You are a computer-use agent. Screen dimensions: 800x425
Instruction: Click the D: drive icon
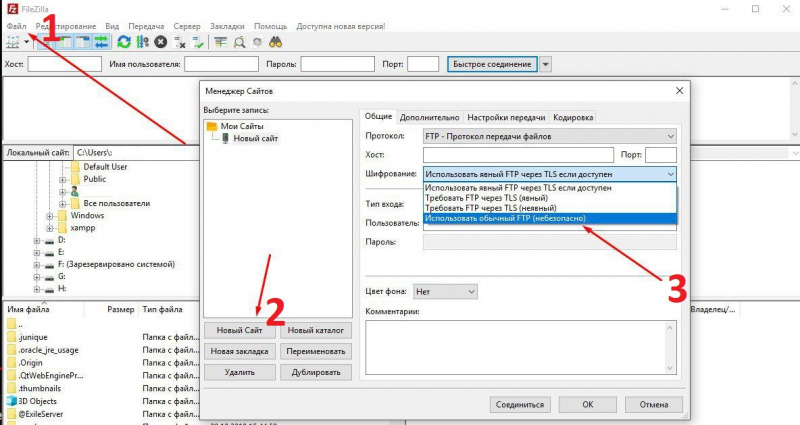tap(49, 240)
